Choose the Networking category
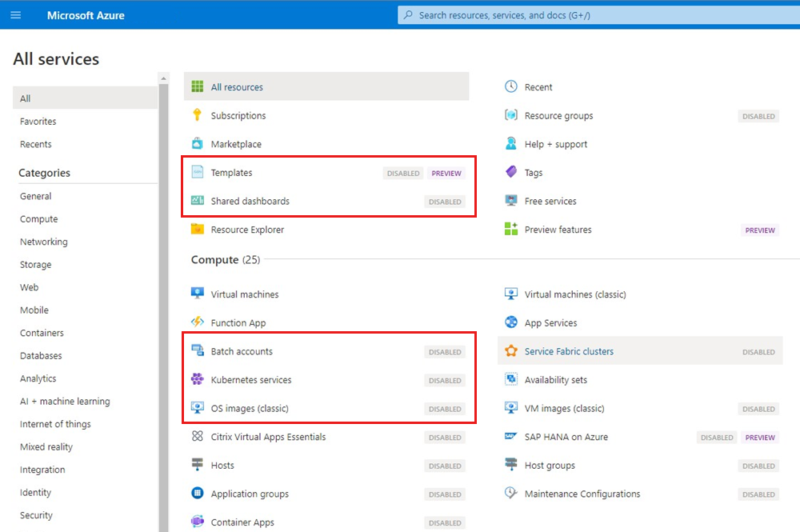Viewport: 800px width, 532px height. tap(44, 242)
